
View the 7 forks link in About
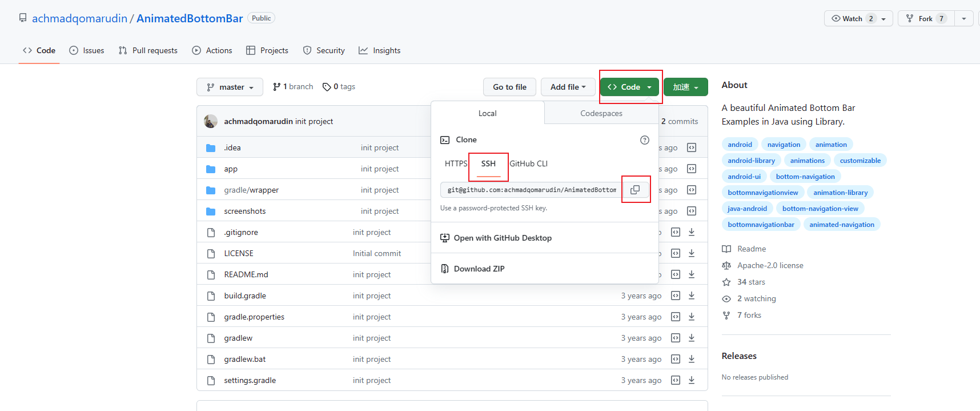tap(741, 315)
